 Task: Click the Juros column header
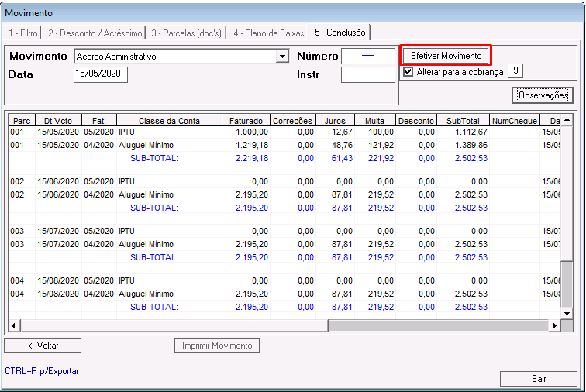point(335,121)
